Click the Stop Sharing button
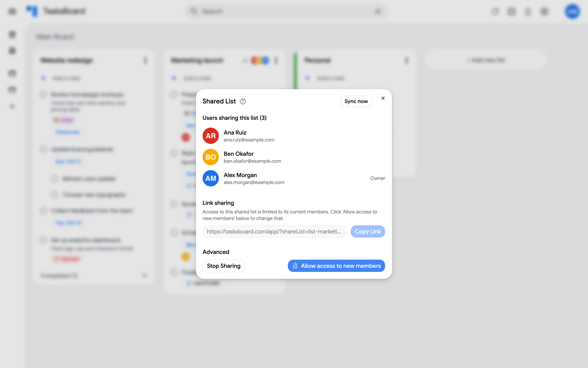This screenshot has height=368, width=588. coord(224,266)
